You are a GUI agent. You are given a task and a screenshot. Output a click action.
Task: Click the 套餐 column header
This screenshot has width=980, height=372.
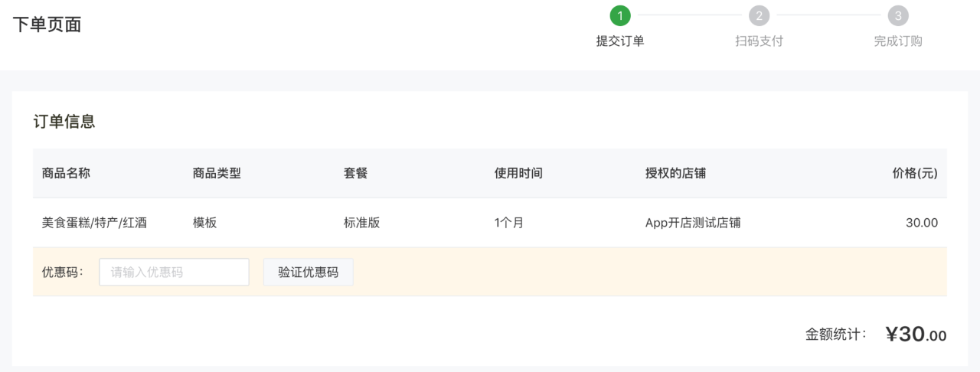pos(356,173)
